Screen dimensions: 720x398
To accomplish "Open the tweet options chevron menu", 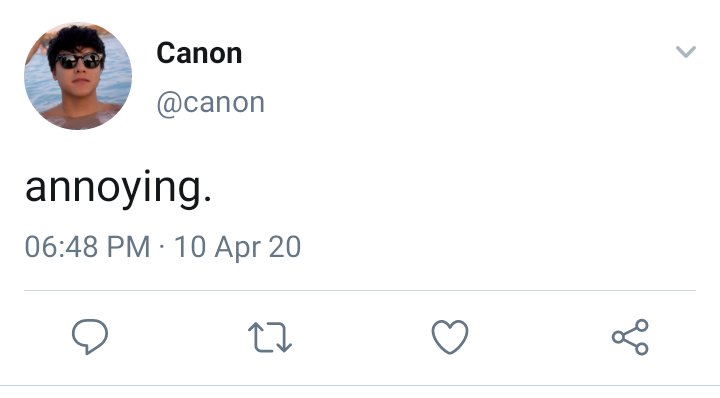I will (686, 51).
